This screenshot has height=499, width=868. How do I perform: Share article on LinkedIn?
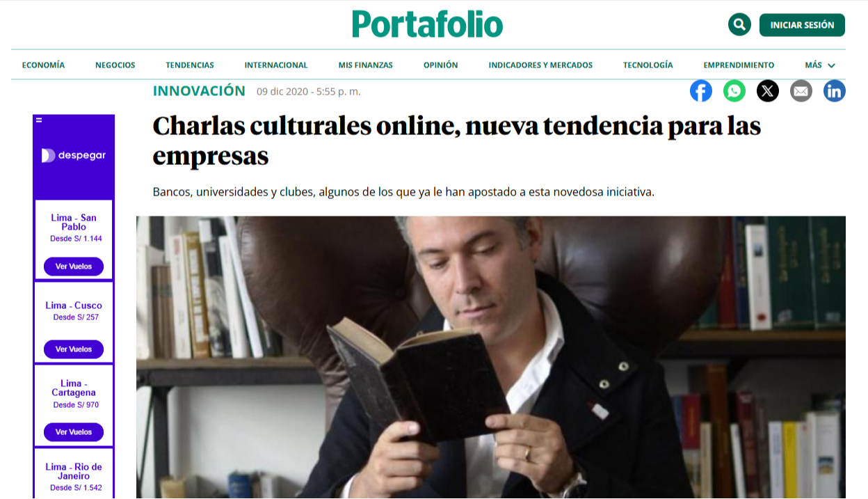coord(835,90)
